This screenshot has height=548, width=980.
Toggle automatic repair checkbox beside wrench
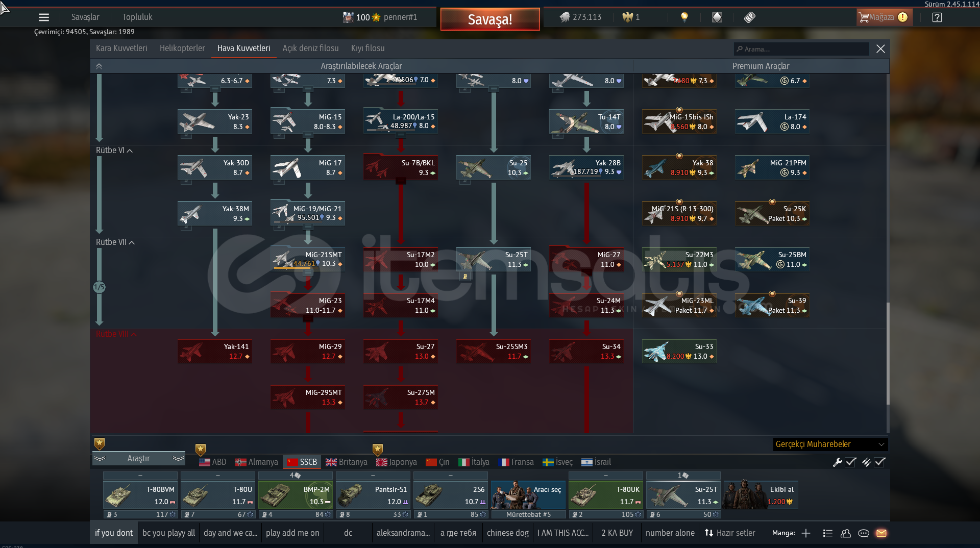click(851, 462)
